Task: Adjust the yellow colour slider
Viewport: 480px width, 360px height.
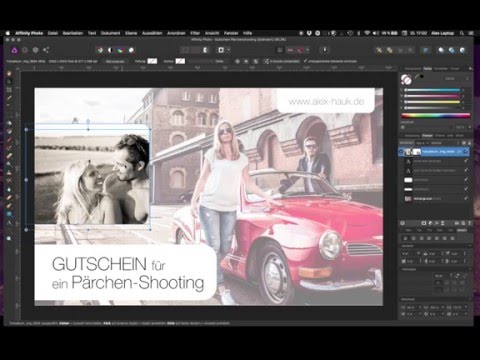Action: [x=432, y=102]
